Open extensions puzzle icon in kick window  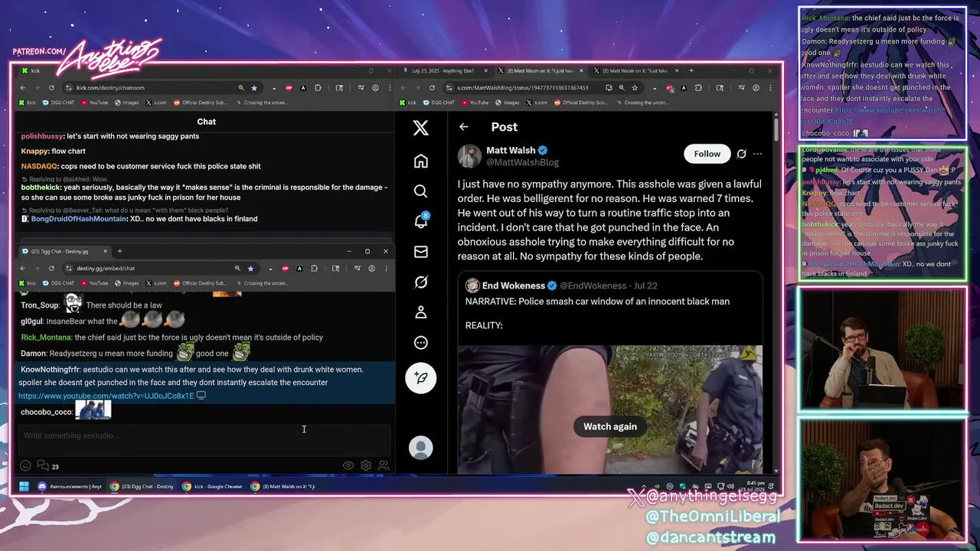[318, 88]
